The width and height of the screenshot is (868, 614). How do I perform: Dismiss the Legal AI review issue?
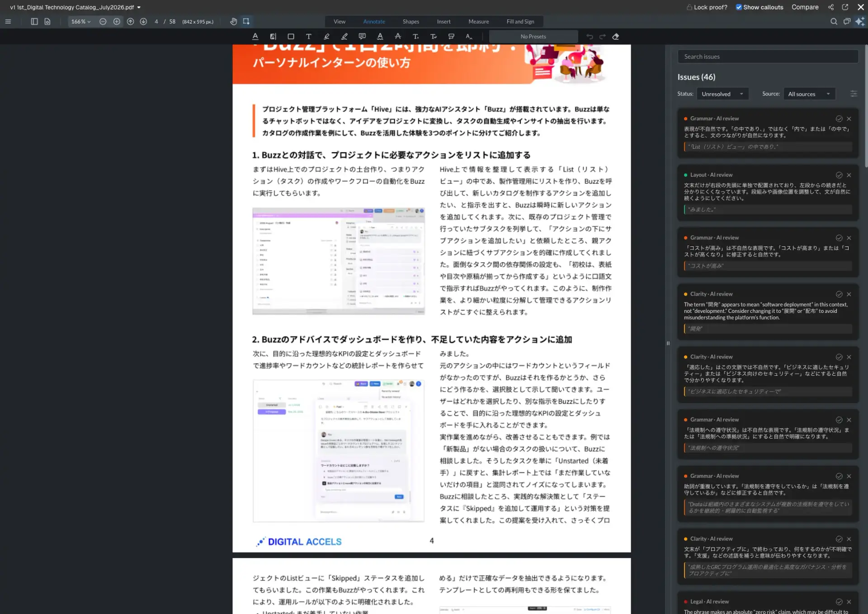point(849,602)
